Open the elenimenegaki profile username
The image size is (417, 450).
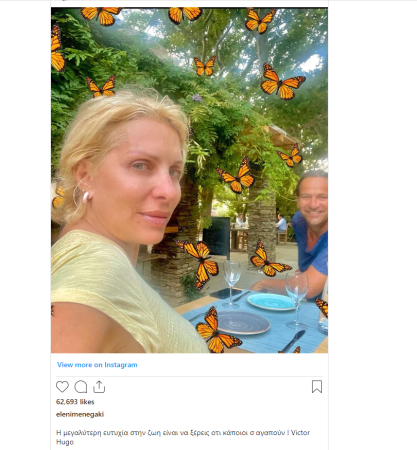80,414
